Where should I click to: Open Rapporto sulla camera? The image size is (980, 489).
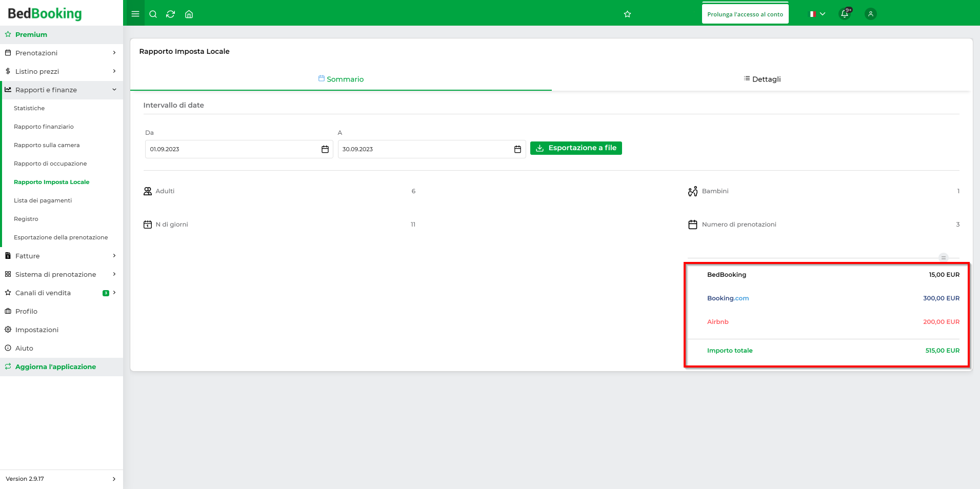[x=47, y=145]
